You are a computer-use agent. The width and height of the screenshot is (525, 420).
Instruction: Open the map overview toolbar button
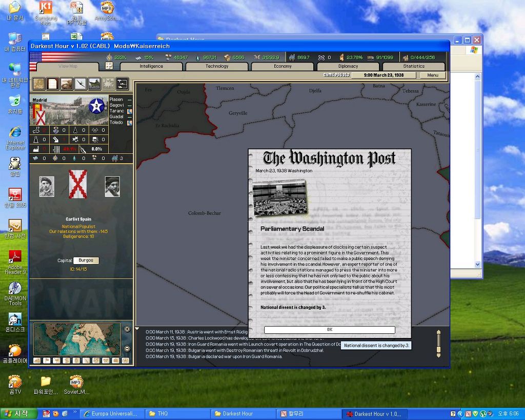tap(38, 84)
